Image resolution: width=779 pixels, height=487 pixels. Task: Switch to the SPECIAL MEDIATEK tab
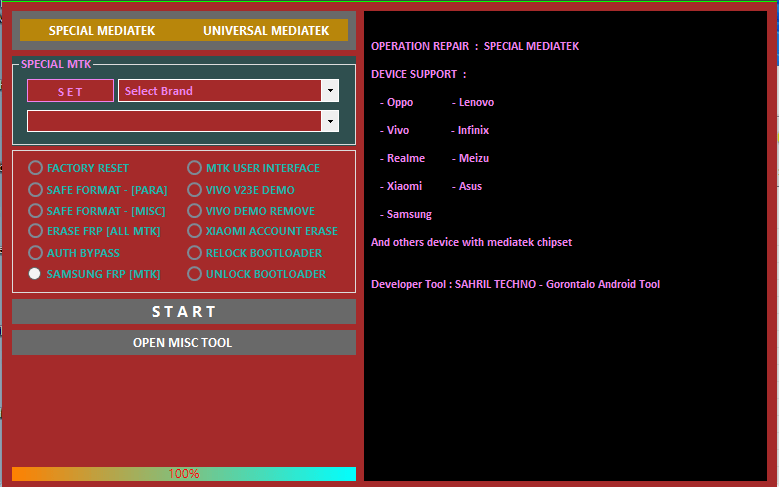click(102, 30)
